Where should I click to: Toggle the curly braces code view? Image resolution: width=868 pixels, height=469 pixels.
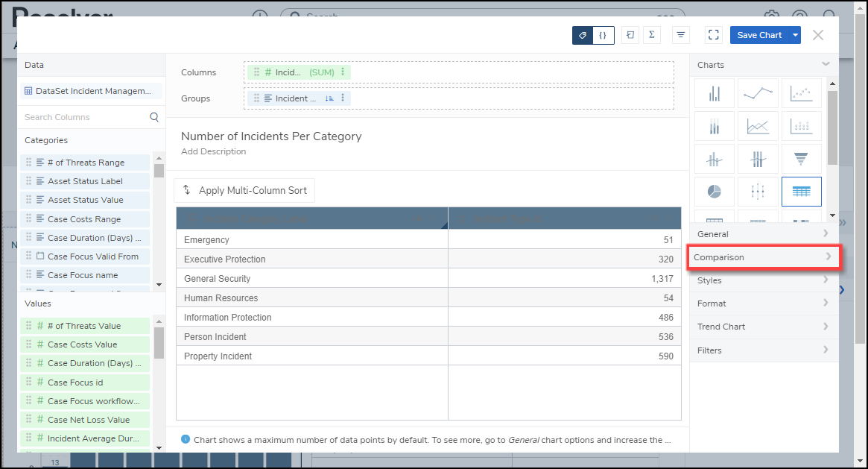click(603, 35)
